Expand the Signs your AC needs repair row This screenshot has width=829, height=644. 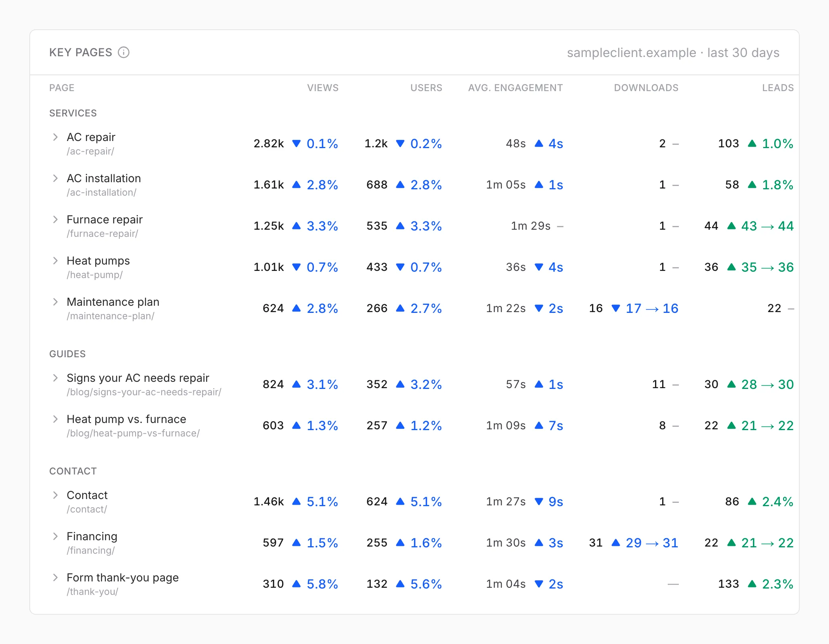[x=55, y=378]
